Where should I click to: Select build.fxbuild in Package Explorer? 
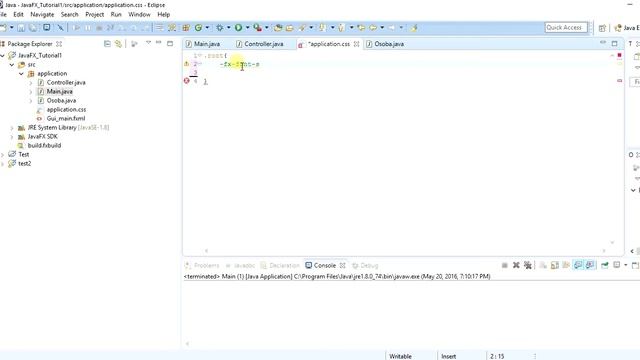pos(44,145)
